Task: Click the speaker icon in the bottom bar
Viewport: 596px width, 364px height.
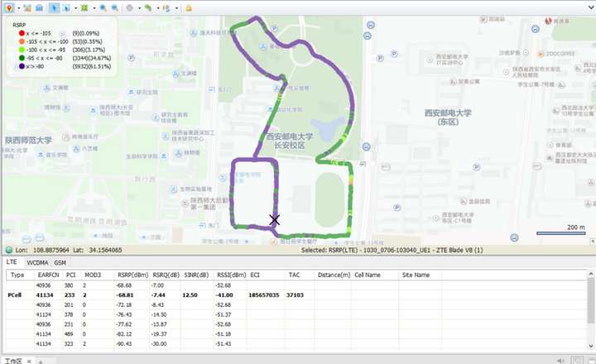Action: 560,361
